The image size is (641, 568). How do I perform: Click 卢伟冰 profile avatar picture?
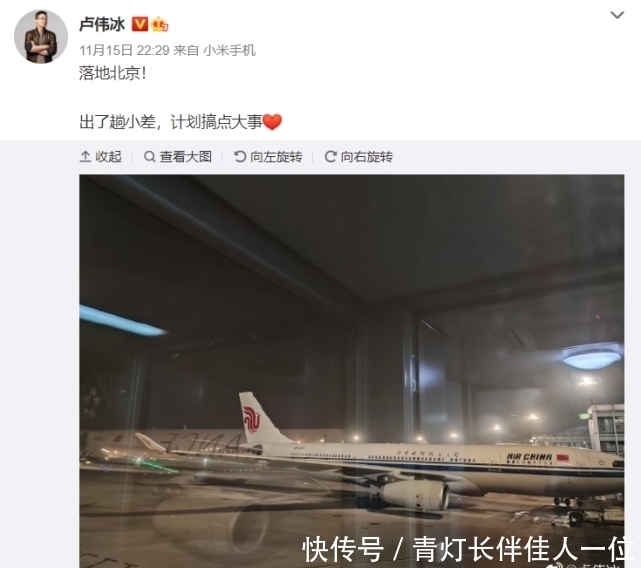point(41,37)
